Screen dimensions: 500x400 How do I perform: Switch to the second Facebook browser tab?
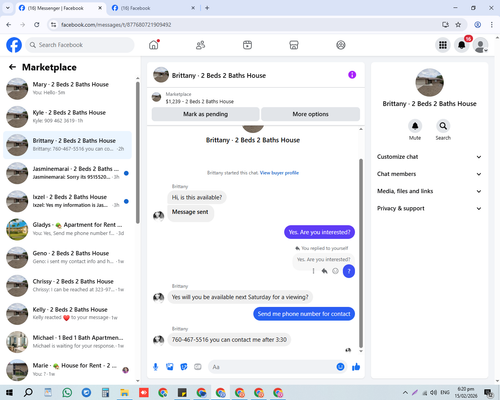pyautogui.click(x=153, y=8)
